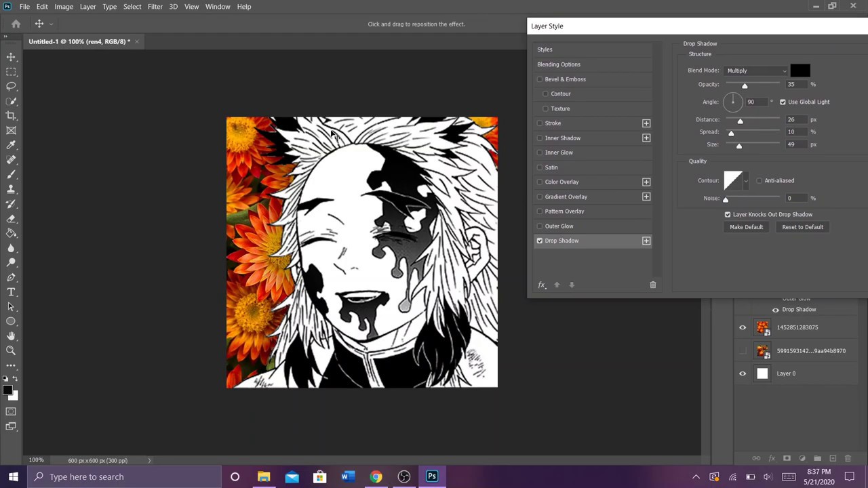Image resolution: width=868 pixels, height=488 pixels.
Task: Uncheck Layer Knocks Out Drop Shadow
Action: [x=728, y=214]
